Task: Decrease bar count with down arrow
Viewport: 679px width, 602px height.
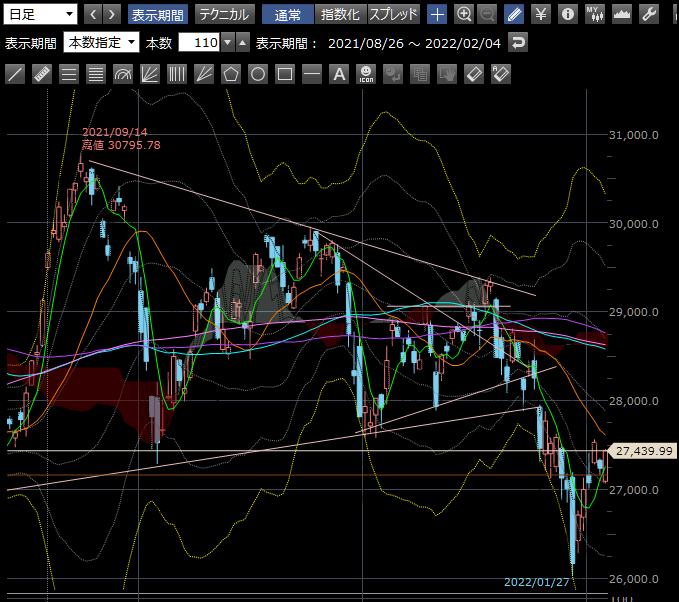Action: (227, 42)
